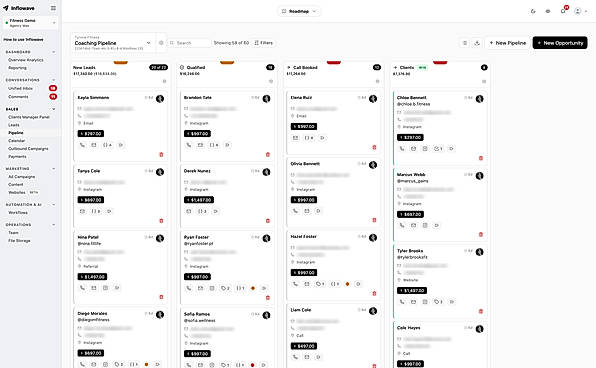Open Unified Inbox in the sidebar
The height and width of the screenshot is (368, 596).
click(21, 88)
